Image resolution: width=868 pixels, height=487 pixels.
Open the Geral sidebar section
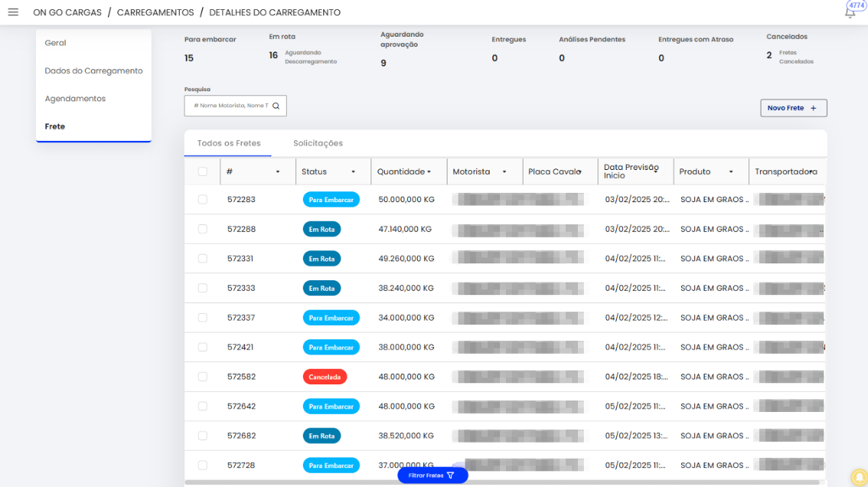(x=55, y=43)
